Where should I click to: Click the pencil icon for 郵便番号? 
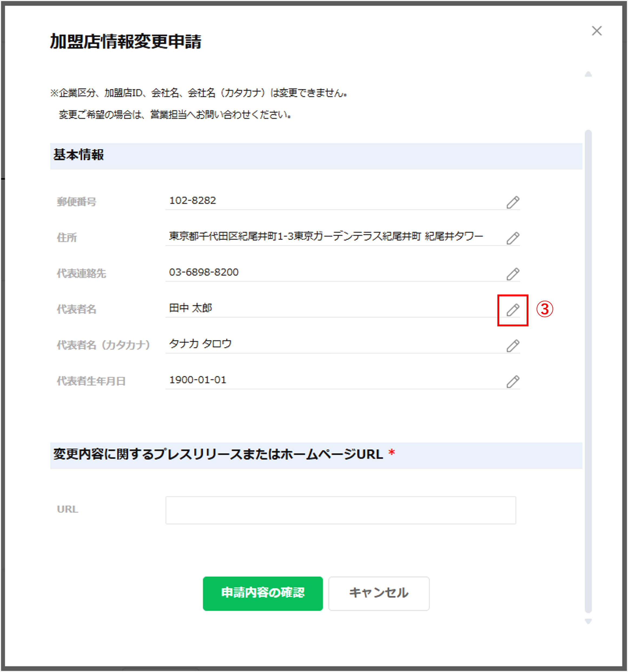(x=513, y=202)
